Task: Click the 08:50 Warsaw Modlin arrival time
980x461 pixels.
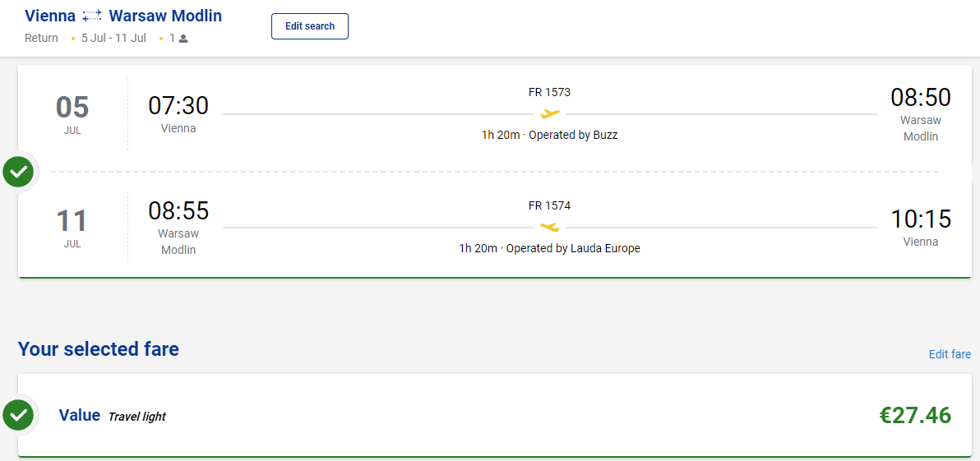Action: point(921,98)
